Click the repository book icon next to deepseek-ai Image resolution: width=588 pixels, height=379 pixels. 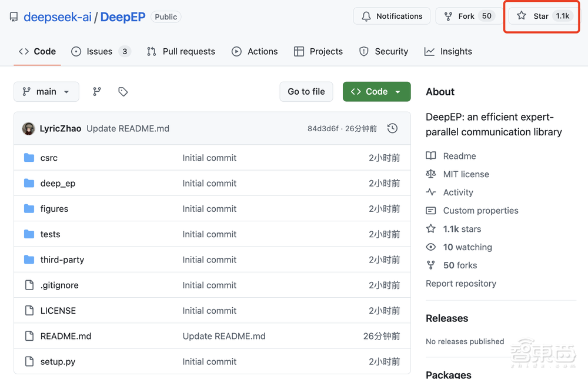pyautogui.click(x=14, y=16)
